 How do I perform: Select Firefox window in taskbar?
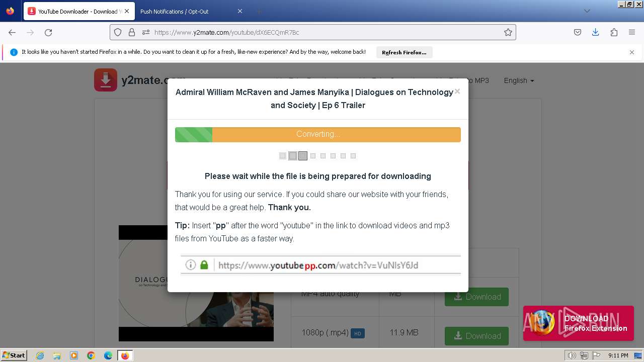pos(125,355)
